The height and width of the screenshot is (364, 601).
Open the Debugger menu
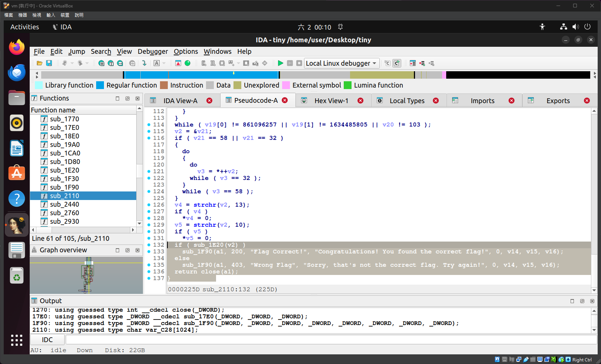(x=153, y=52)
